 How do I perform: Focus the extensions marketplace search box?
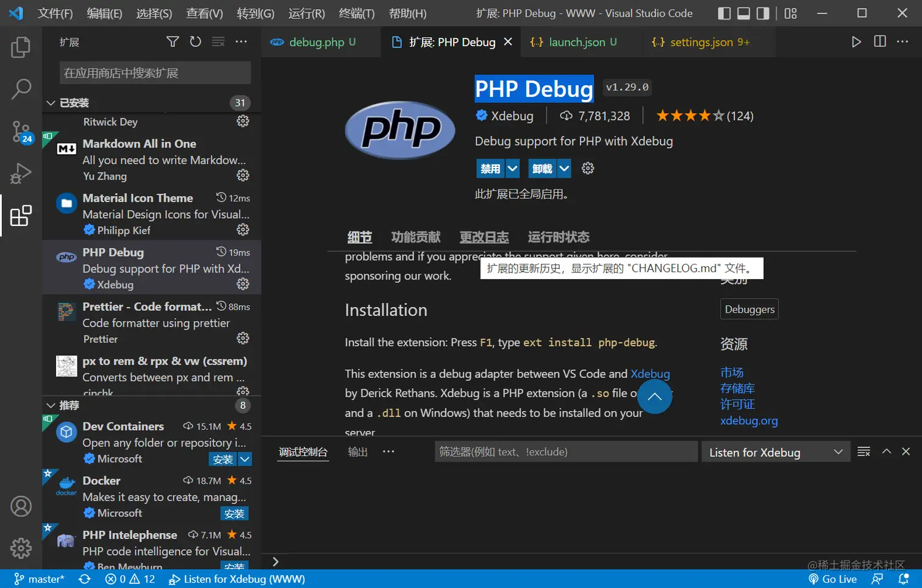tap(155, 73)
